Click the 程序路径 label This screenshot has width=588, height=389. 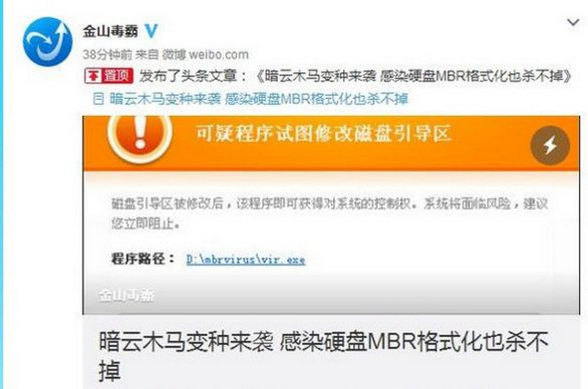coord(143,259)
